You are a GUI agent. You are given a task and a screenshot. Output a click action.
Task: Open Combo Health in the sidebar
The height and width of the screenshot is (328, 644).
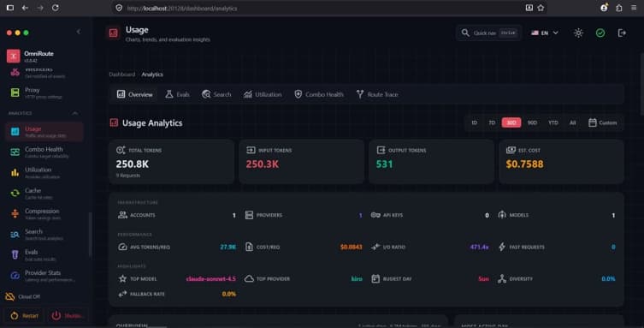pos(44,152)
